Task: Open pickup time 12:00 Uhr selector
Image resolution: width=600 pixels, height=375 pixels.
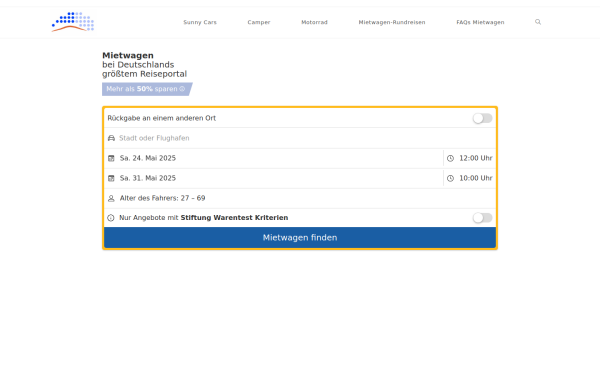Action: pyautogui.click(x=470, y=158)
